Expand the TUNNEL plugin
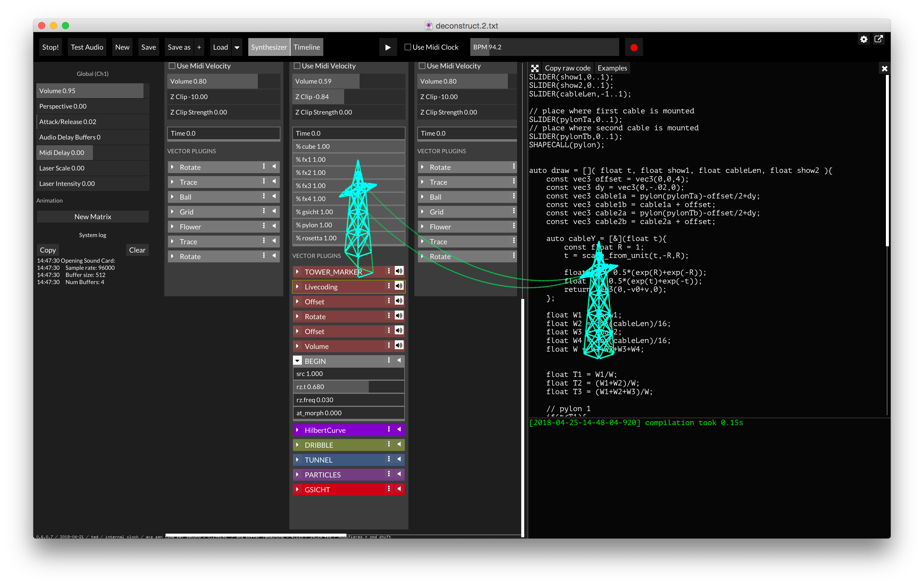Screen dimensions: 924x586 pos(297,460)
